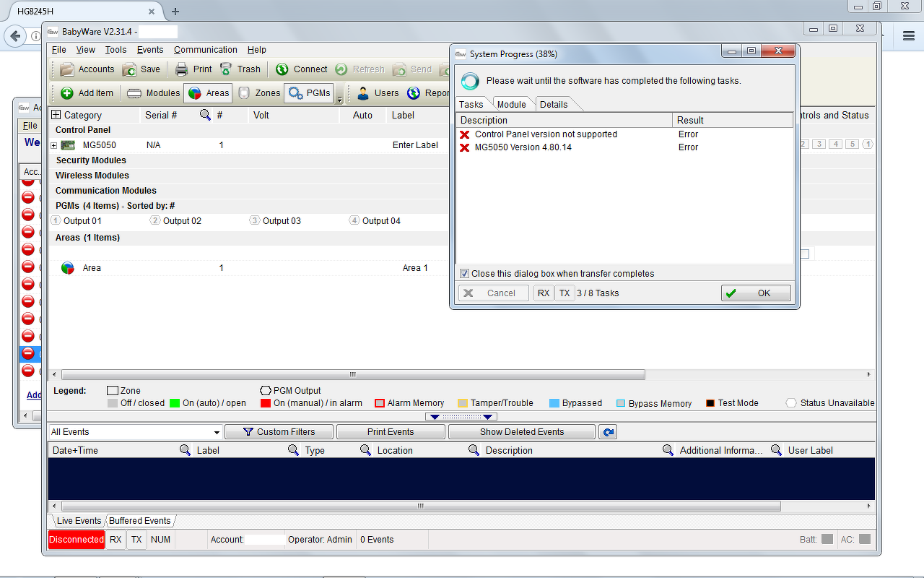Screen dimensions: 924x578
Task: Toggle the PGMs view button
Action: [x=310, y=93]
